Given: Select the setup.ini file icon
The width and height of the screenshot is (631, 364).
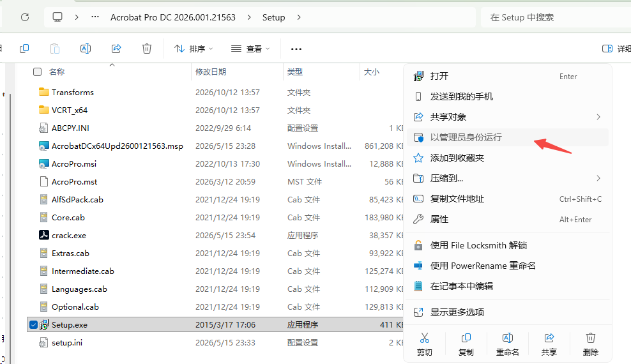Looking at the screenshot, I should (43, 343).
